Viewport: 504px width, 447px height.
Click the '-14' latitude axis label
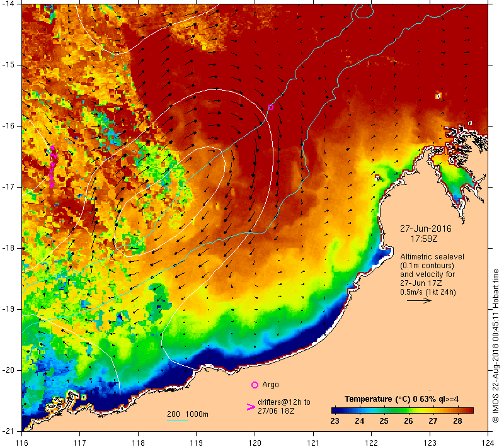coord(8,4)
